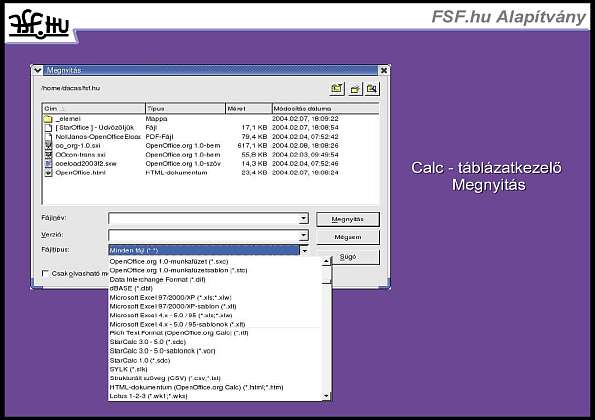Select the highlighted Minden fájl (*.*) entry
This screenshot has height=420, width=595.
[204, 250]
